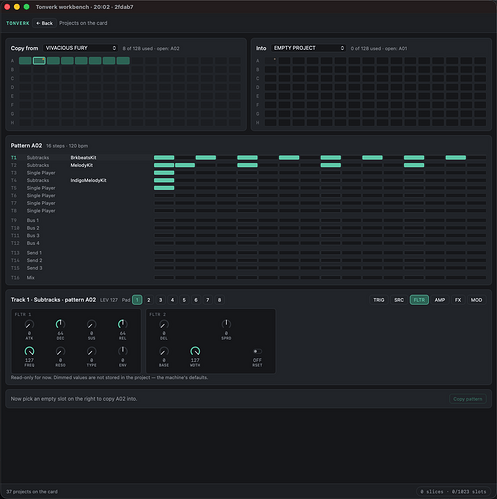
Task: Select track T10 Bus 2
Action: coord(248,228)
